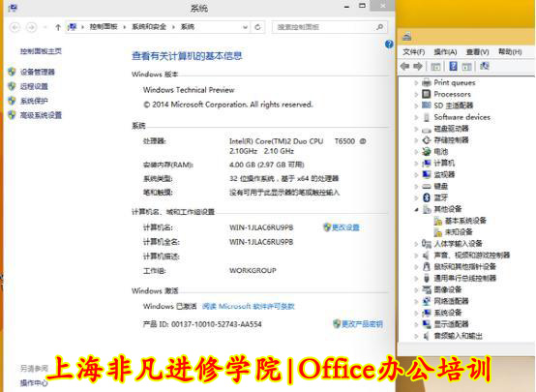Select 图像设备 tree item

tap(447, 289)
